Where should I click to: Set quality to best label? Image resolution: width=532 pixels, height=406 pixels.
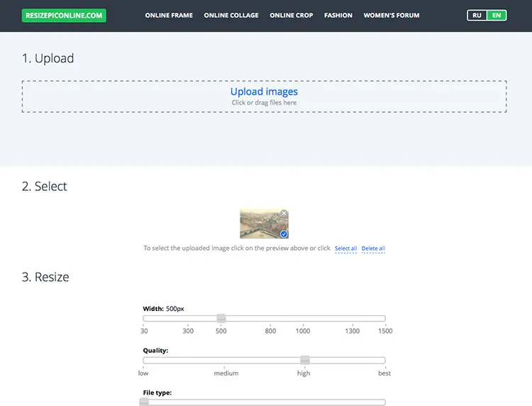(x=384, y=373)
